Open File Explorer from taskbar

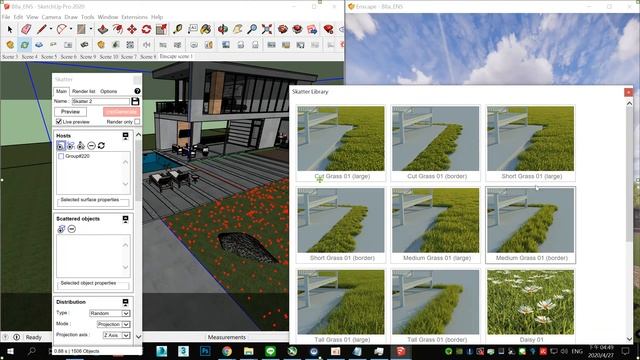(x=249, y=351)
